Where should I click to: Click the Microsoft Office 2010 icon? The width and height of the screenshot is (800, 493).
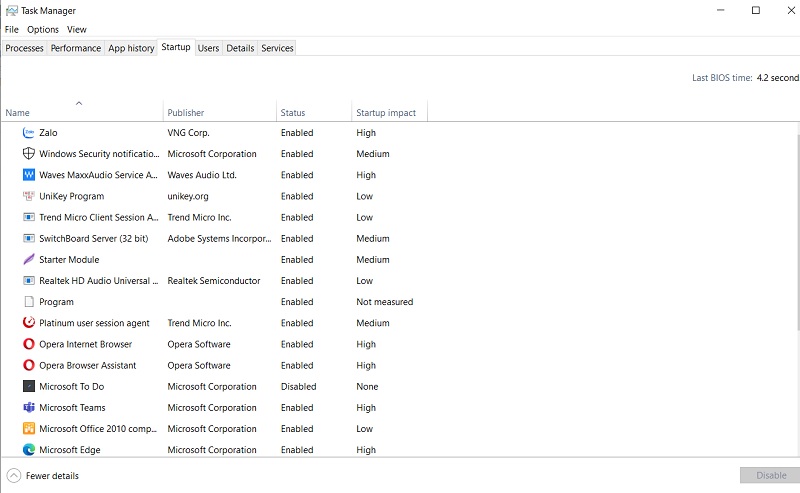coord(29,429)
